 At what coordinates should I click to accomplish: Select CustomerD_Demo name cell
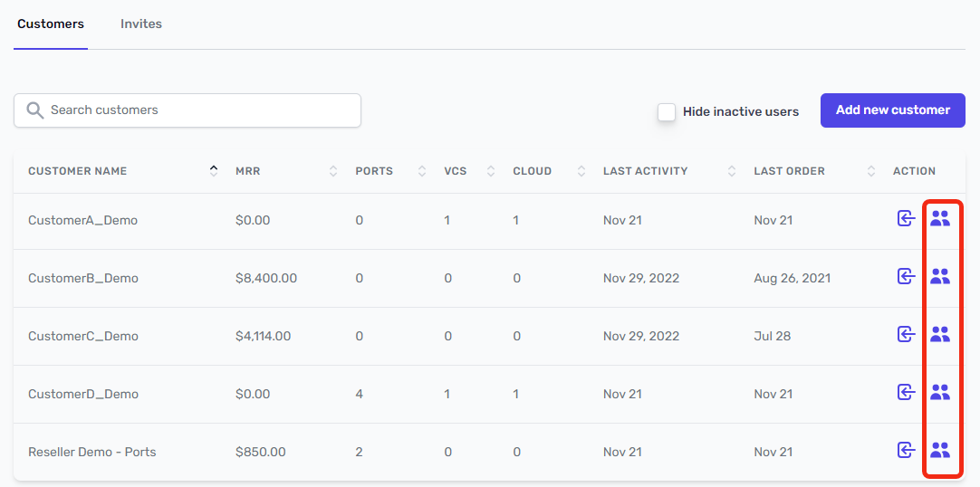83,394
